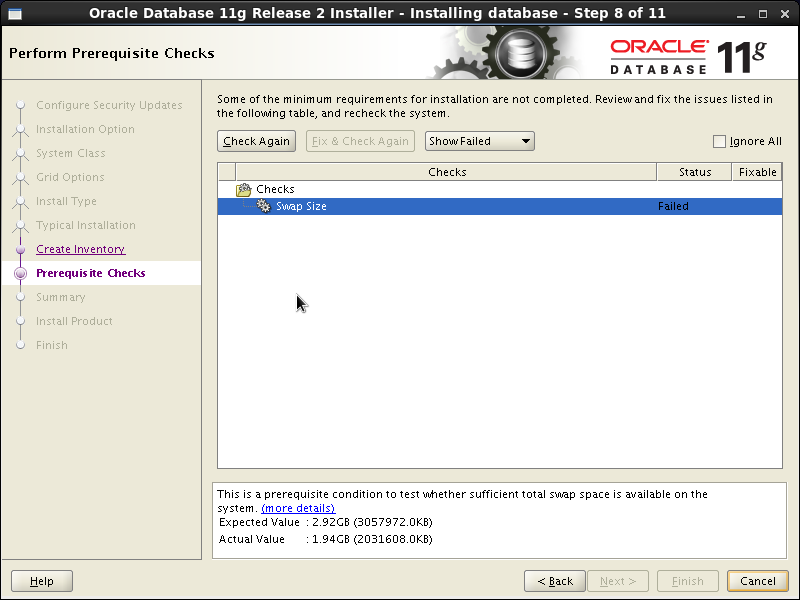Click the Typical Installation step
Viewport: 800px width, 600px height.
click(86, 225)
